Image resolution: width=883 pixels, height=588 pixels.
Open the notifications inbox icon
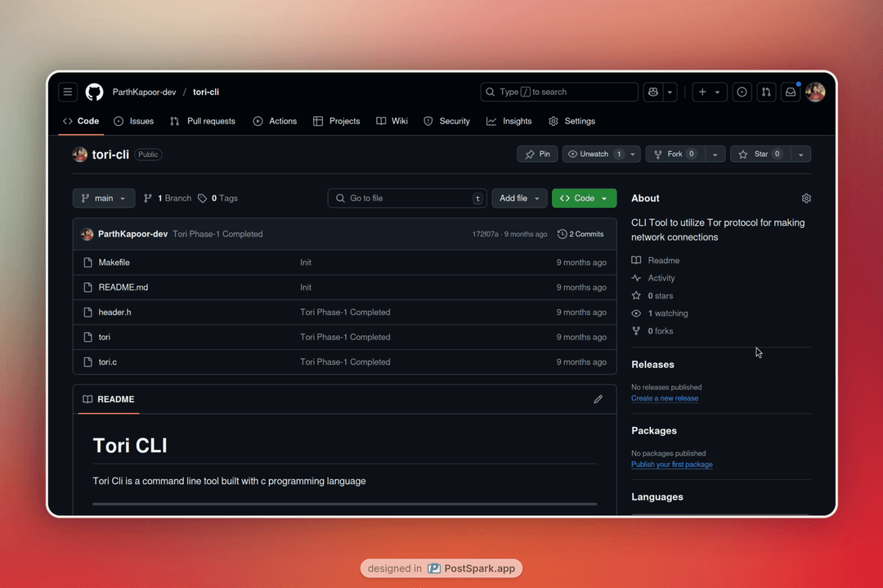[x=791, y=92]
